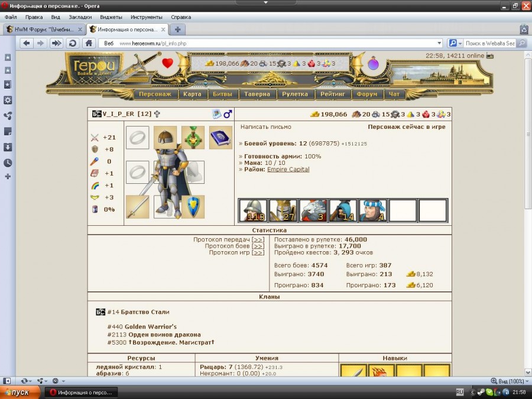Select the army unit with count 113
This screenshot has height=399, width=532.
pyautogui.click(x=253, y=210)
